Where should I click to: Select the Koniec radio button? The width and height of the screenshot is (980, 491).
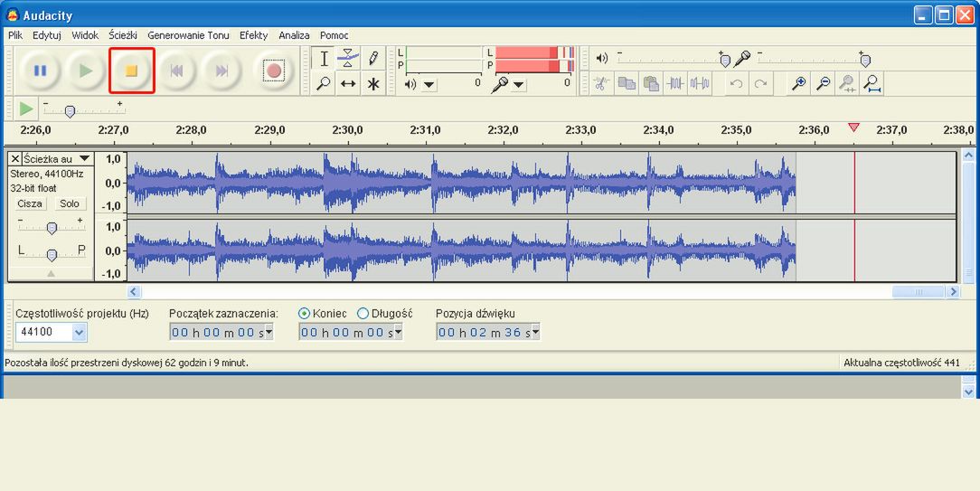pyautogui.click(x=305, y=314)
